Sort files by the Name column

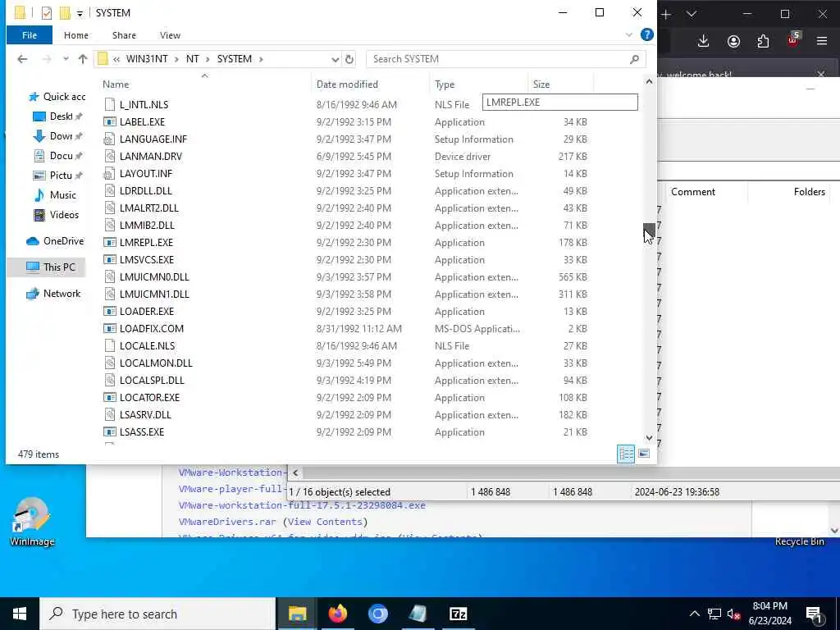(116, 84)
